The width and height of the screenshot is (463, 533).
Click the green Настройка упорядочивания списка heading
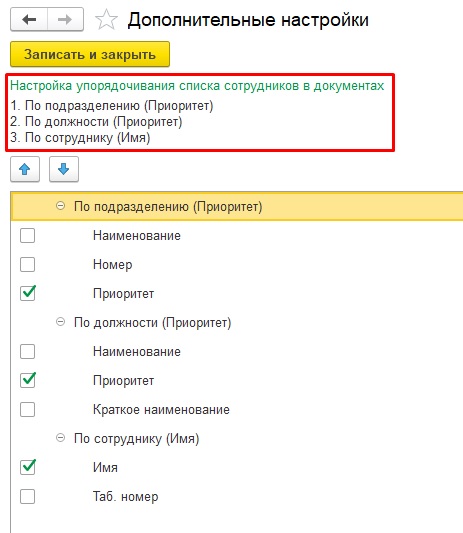tap(197, 86)
